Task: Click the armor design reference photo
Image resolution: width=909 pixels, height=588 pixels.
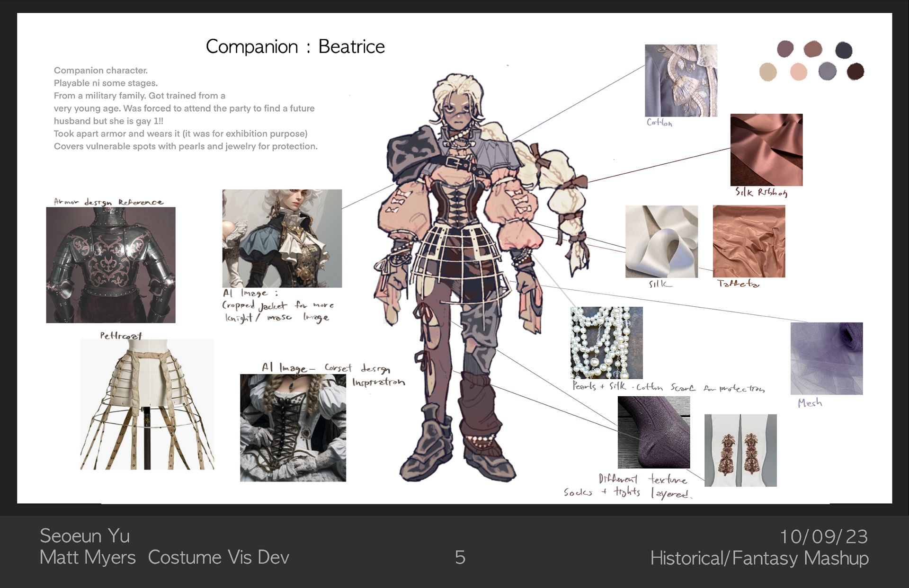Action: coord(110,265)
